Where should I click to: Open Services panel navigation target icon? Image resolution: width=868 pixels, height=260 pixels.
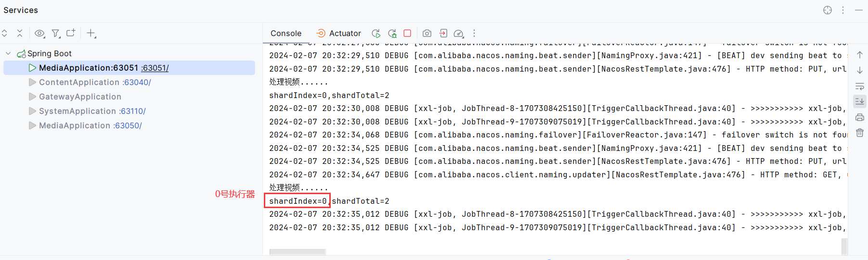(x=828, y=10)
